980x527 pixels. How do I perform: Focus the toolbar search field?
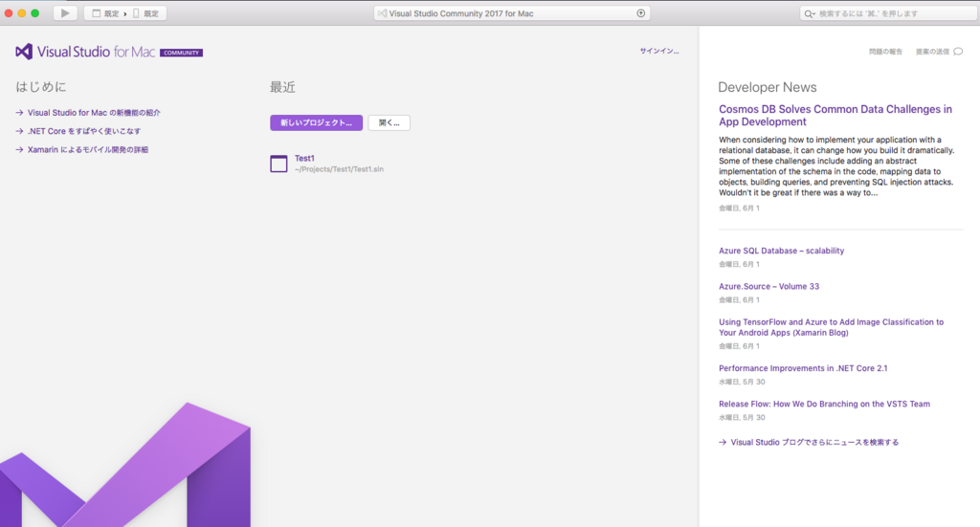(x=889, y=13)
